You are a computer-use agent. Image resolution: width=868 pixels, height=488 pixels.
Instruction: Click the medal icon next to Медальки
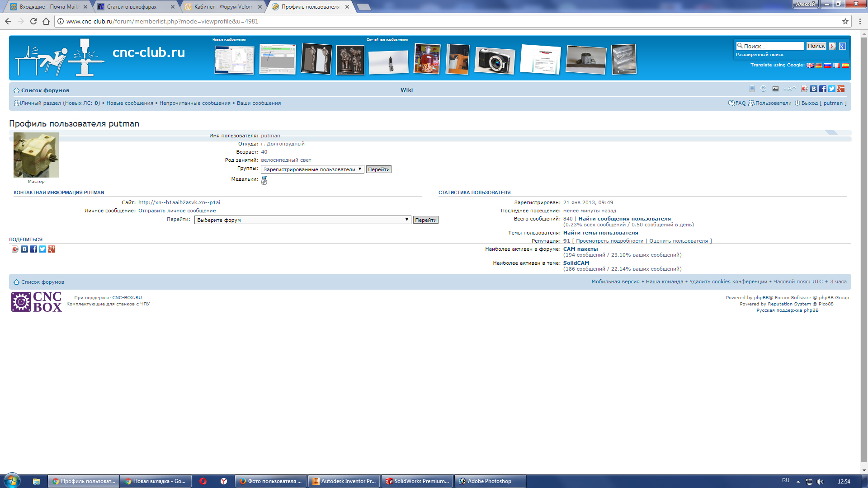(264, 180)
